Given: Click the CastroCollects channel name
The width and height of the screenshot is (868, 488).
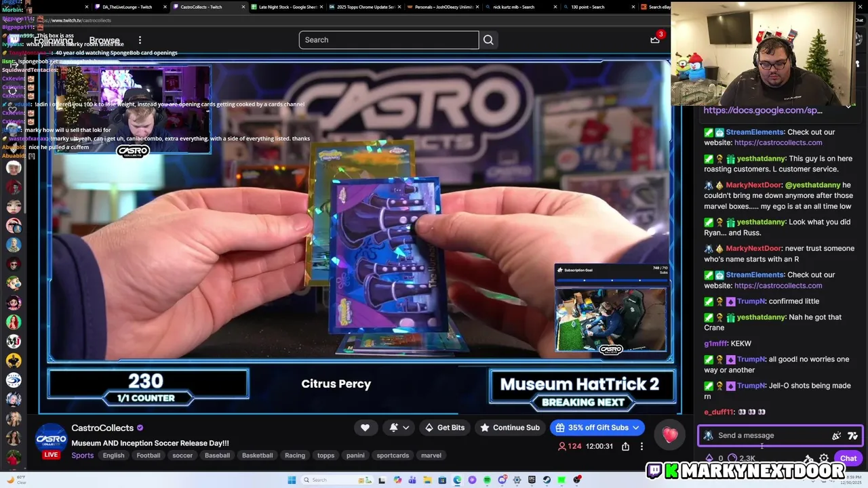Looking at the screenshot, I should coord(102,428).
